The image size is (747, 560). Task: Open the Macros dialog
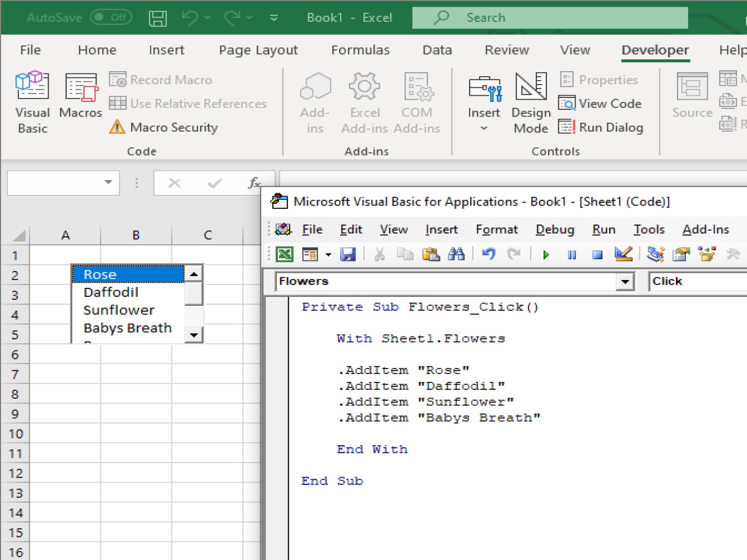click(81, 95)
